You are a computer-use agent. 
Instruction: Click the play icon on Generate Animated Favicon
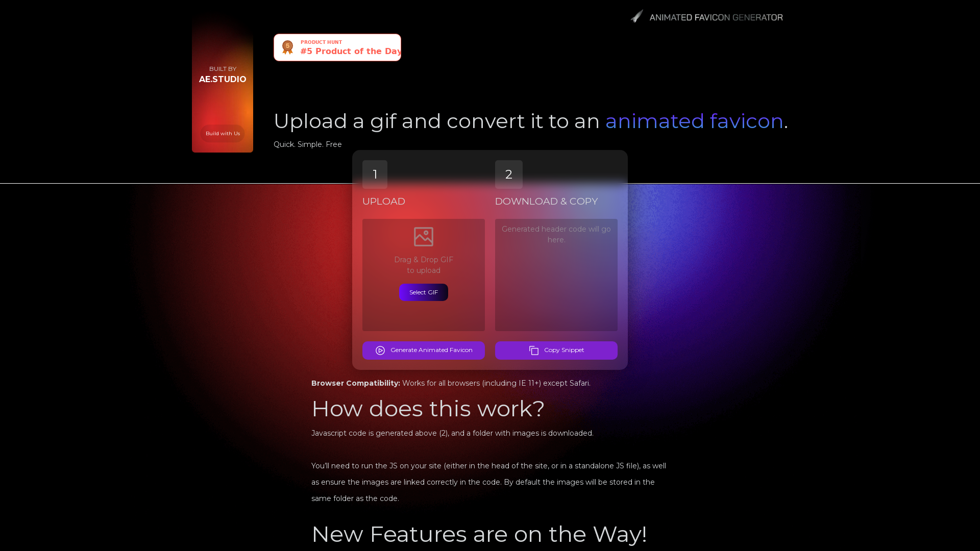point(380,350)
